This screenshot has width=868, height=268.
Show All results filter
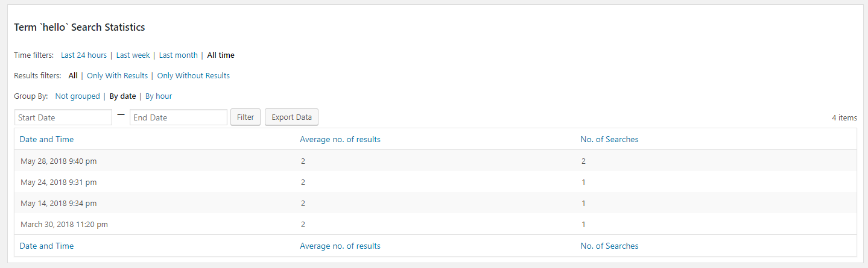click(73, 76)
